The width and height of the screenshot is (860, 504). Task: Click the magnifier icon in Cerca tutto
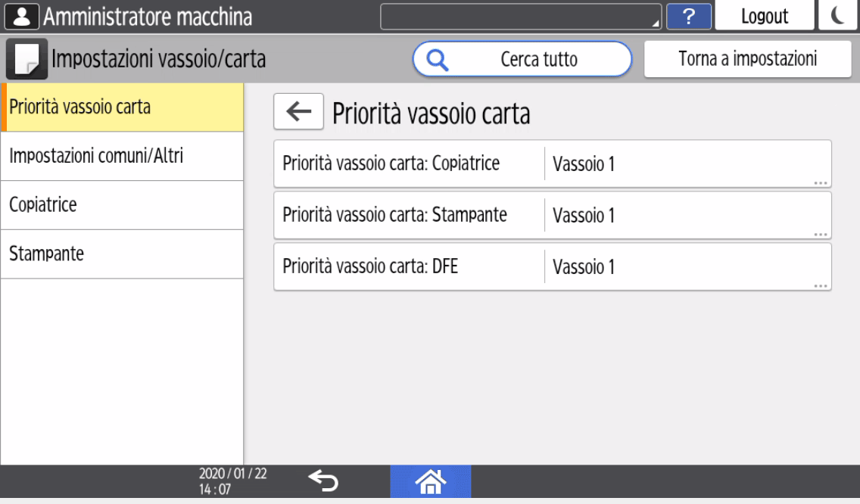pyautogui.click(x=437, y=59)
